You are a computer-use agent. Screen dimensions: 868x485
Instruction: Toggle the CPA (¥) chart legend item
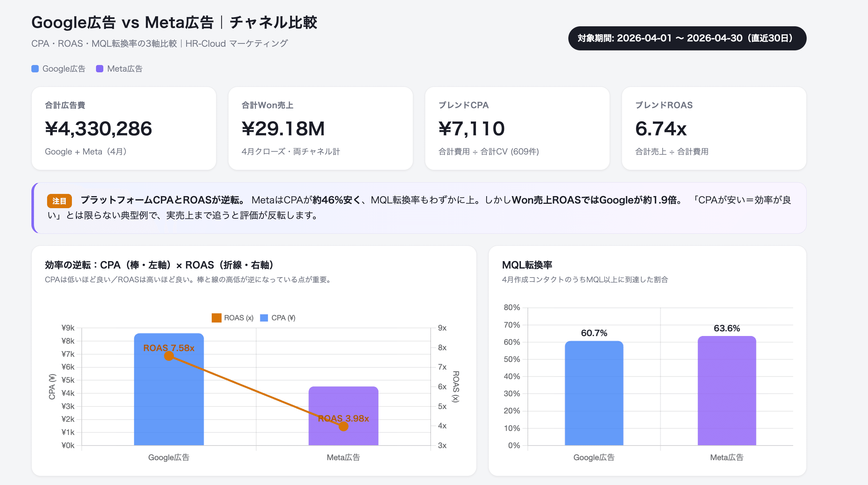point(278,318)
